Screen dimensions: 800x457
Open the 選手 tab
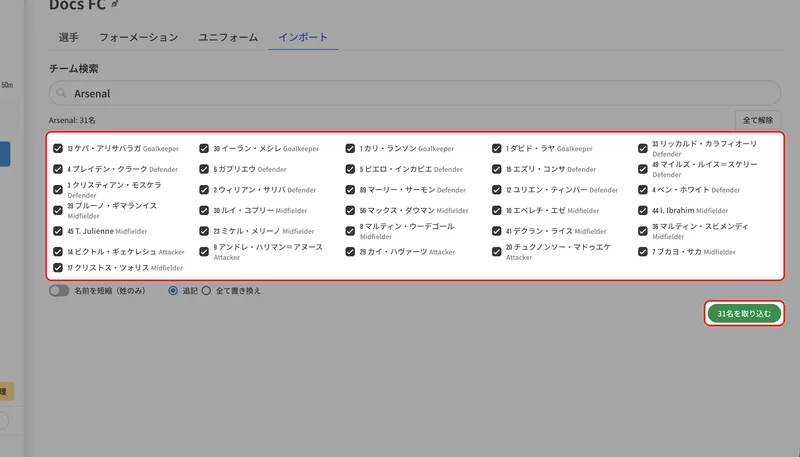pos(68,37)
